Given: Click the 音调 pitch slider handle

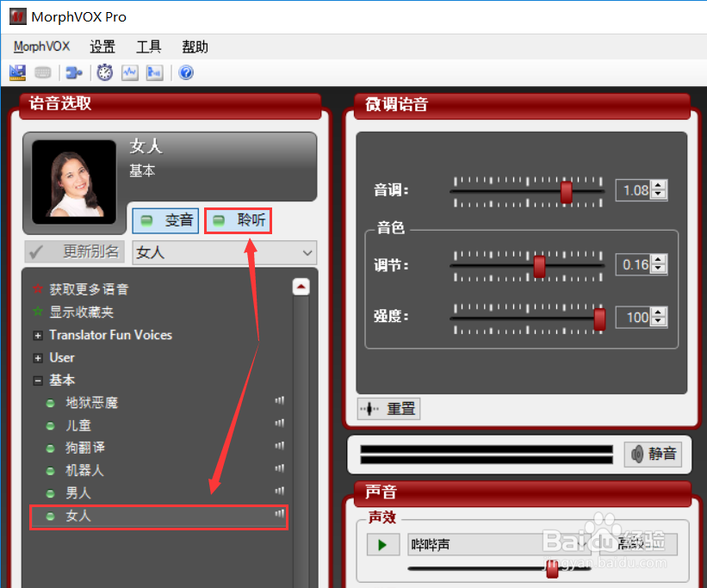Looking at the screenshot, I should [x=567, y=192].
